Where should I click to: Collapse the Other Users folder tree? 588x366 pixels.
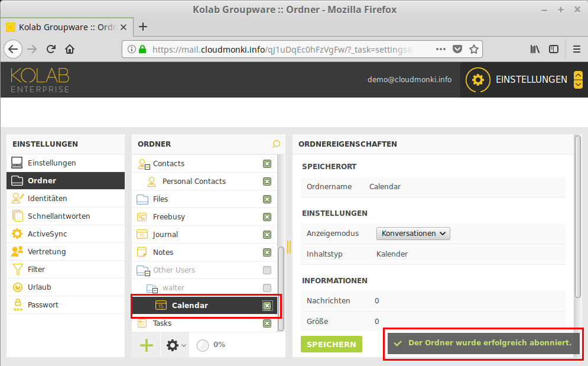click(x=147, y=273)
